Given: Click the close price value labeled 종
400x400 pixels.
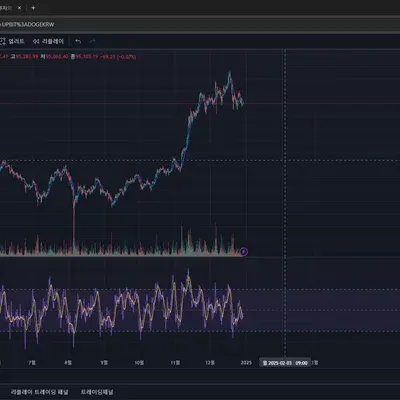Looking at the screenshot, I should [x=87, y=57].
